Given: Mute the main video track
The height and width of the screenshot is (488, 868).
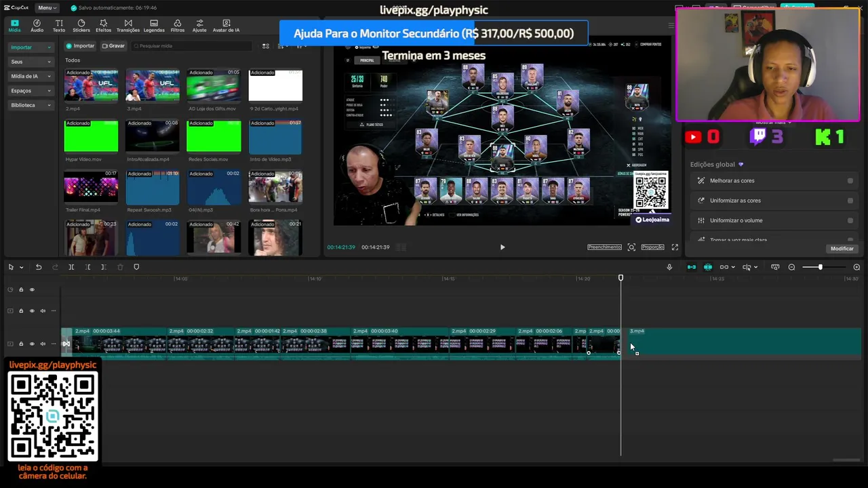Looking at the screenshot, I should pyautogui.click(x=43, y=344).
